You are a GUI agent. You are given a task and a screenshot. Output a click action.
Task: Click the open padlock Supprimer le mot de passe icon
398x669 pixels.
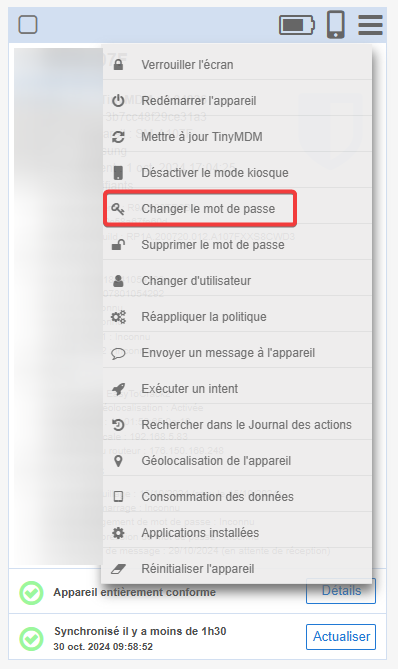pyautogui.click(x=118, y=244)
